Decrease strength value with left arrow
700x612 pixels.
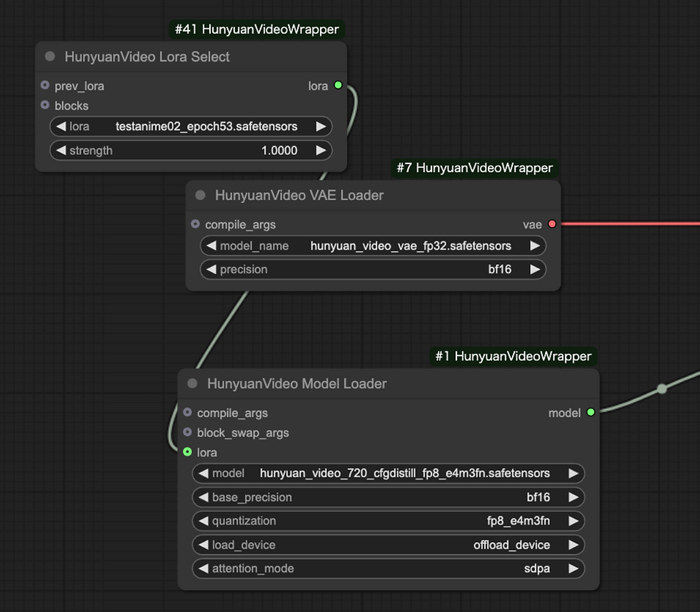click(61, 151)
